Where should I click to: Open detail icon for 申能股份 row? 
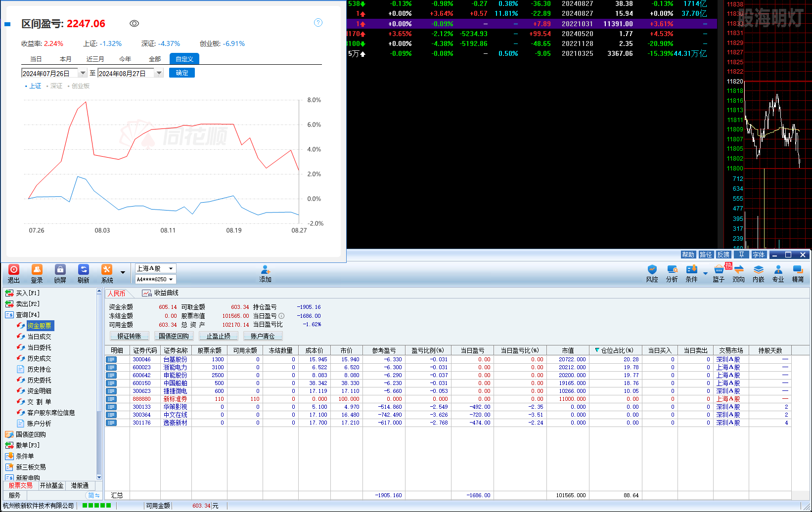click(111, 375)
